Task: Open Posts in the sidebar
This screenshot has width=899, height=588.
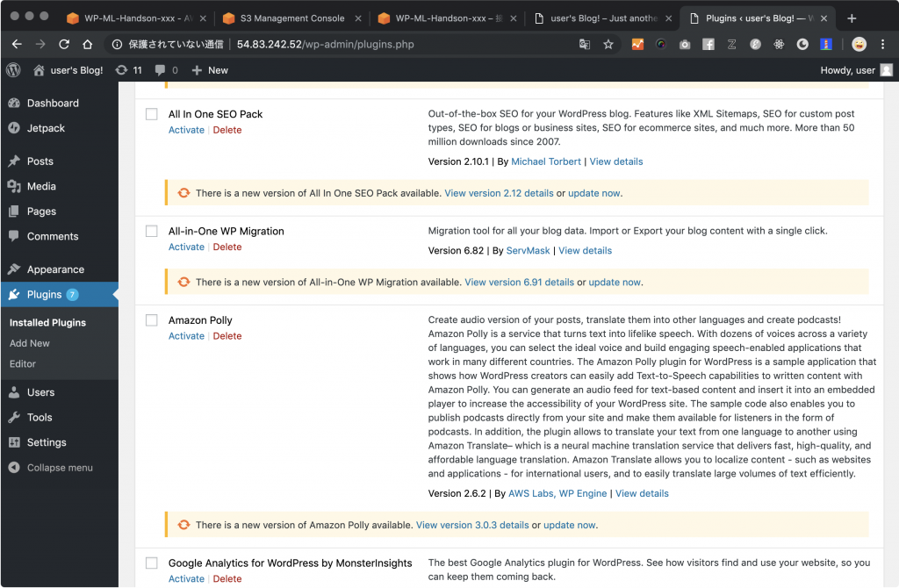Action: point(40,161)
